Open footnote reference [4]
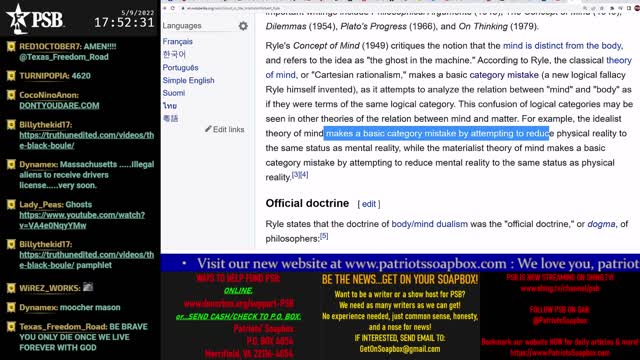Screen dimensions: 640x360 304,175
